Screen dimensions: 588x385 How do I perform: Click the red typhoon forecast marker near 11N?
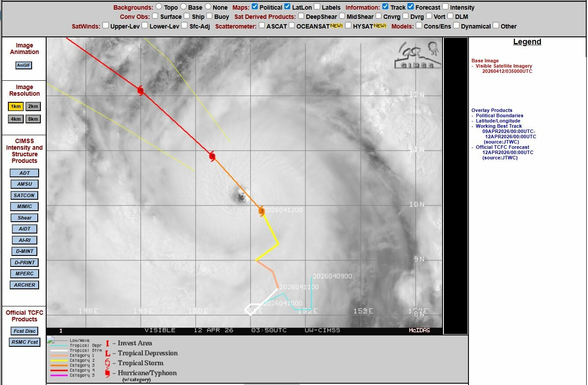coord(212,156)
